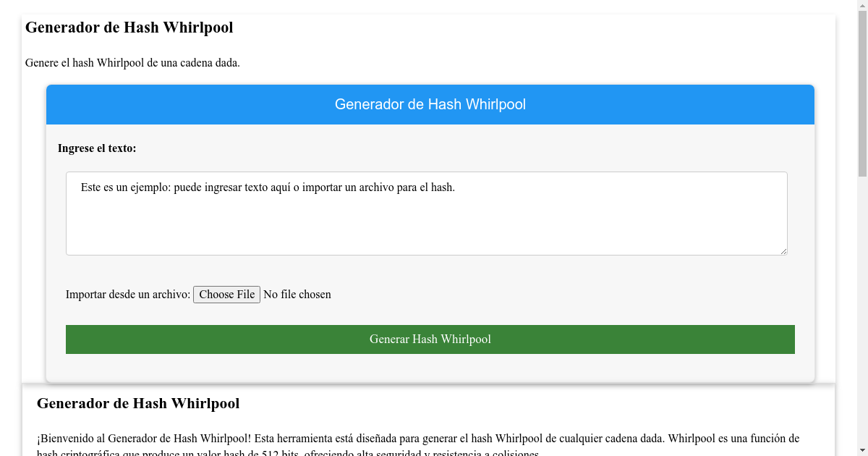Click the lower 'Generador de Hash Whirlpool' heading
The width and height of the screenshot is (868, 456).
[140, 403]
